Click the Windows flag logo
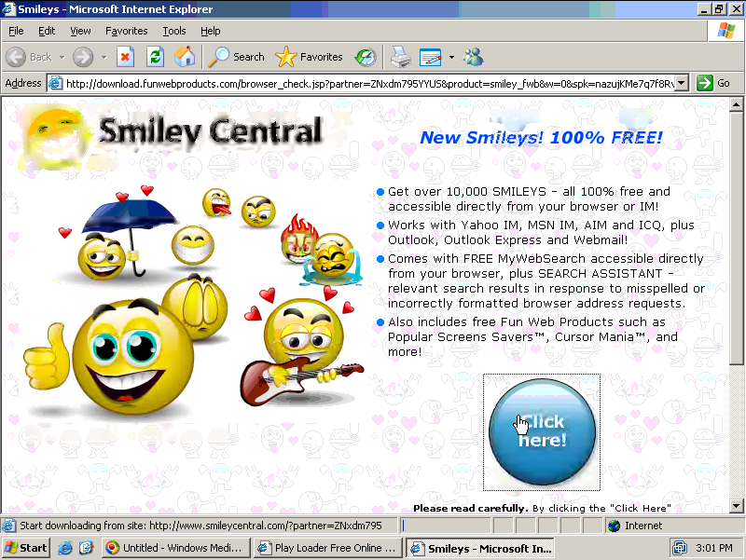Viewport: 746px width, 560px height. 726,31
